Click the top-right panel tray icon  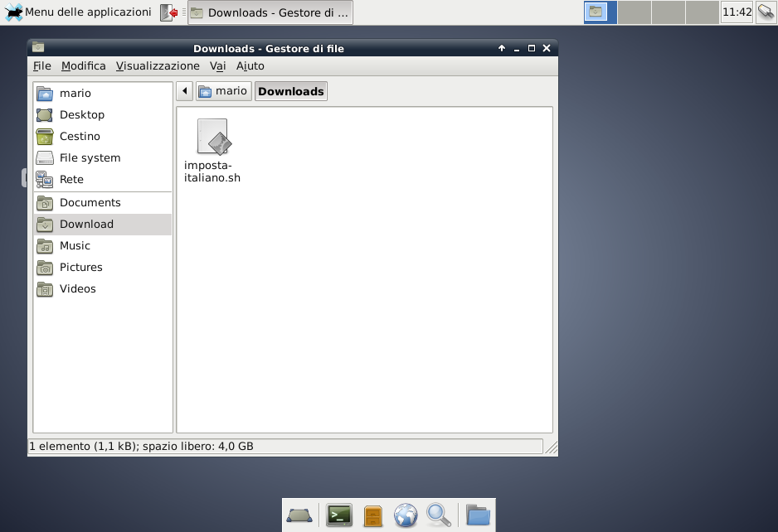[x=766, y=12]
